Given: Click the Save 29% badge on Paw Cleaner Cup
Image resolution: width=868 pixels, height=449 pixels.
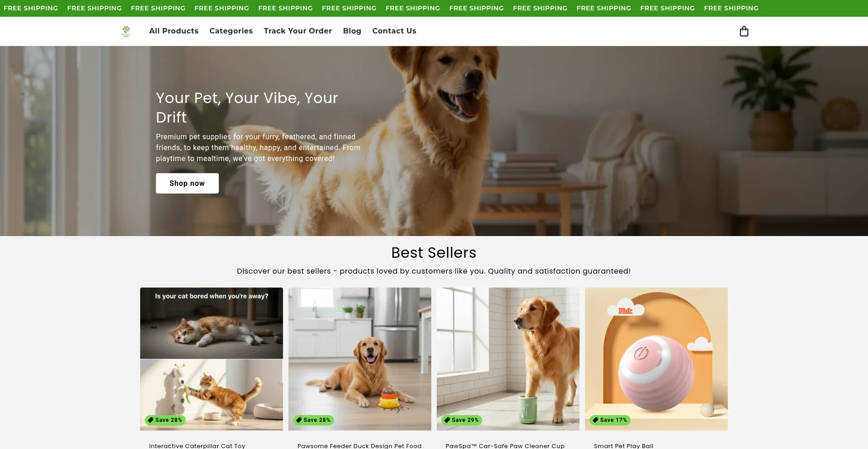Looking at the screenshot, I should pyautogui.click(x=462, y=420).
